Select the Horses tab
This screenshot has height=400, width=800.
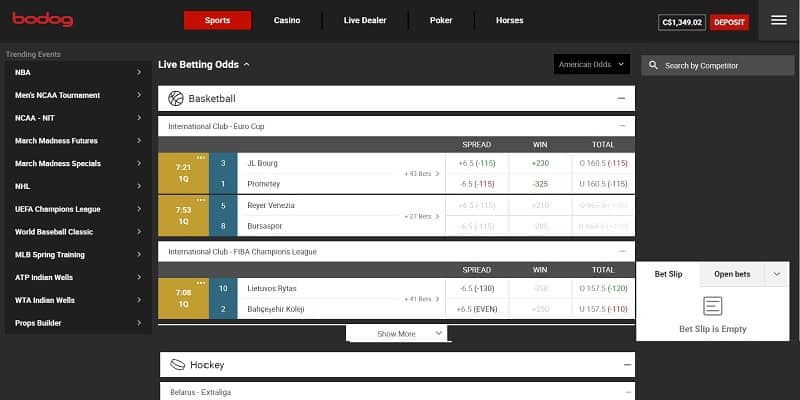point(509,20)
